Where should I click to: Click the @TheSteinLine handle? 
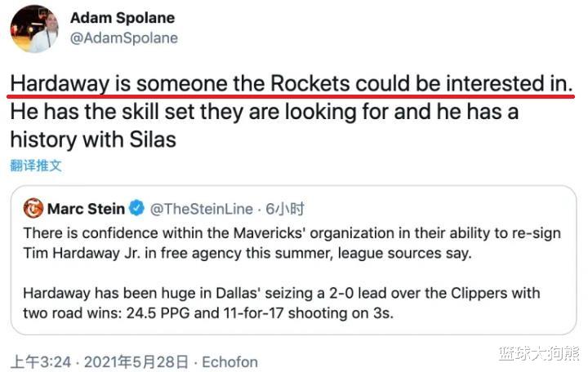[202, 208]
